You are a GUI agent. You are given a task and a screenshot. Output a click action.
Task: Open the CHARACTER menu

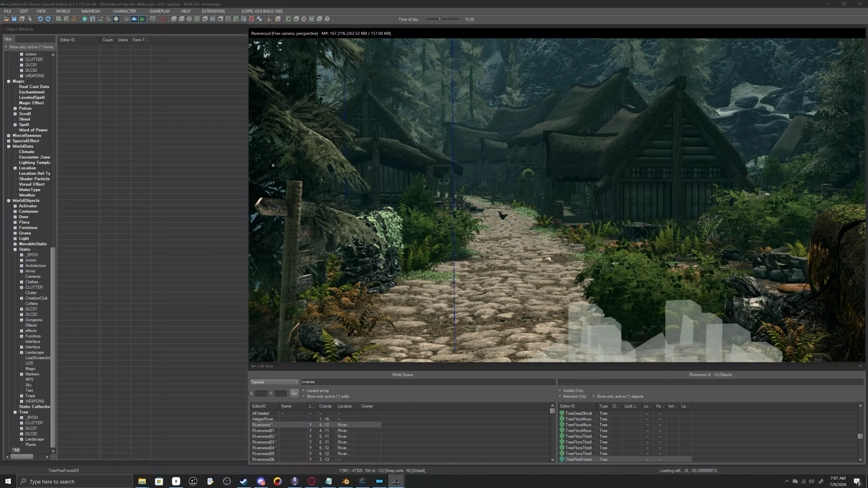click(x=124, y=11)
